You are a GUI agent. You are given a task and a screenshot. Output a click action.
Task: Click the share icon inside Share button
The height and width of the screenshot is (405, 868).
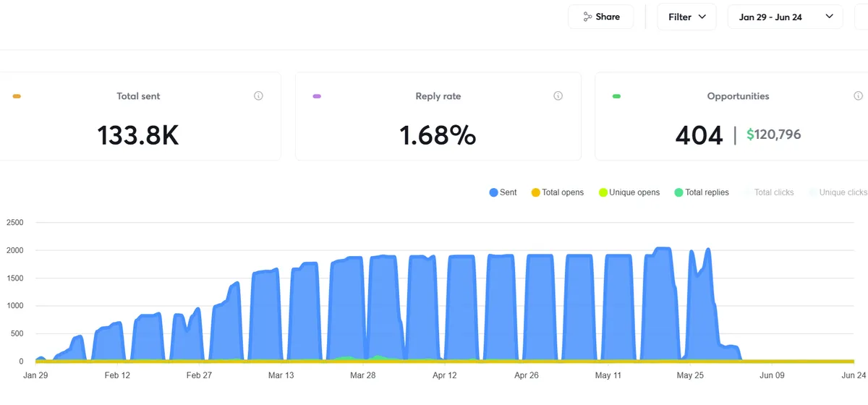click(x=587, y=17)
